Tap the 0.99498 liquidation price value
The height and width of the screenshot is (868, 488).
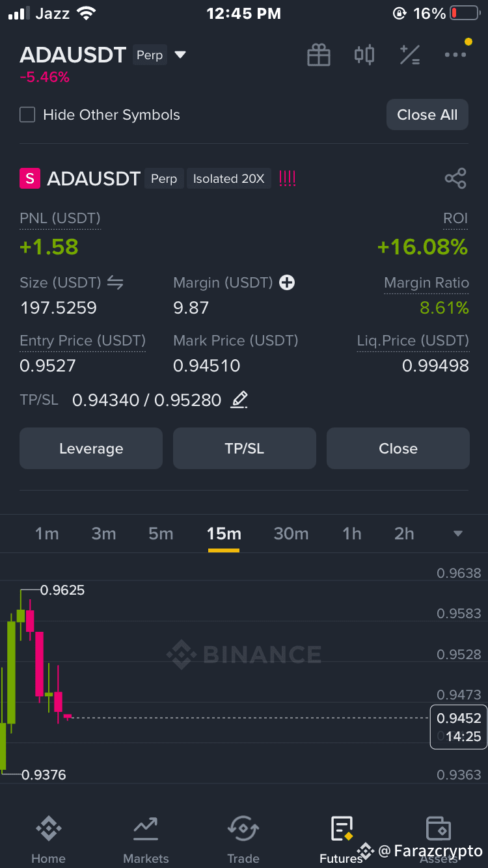[x=435, y=366]
